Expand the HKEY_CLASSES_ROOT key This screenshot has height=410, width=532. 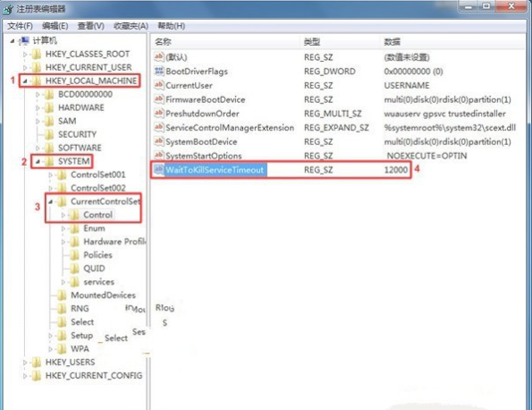click(25, 55)
